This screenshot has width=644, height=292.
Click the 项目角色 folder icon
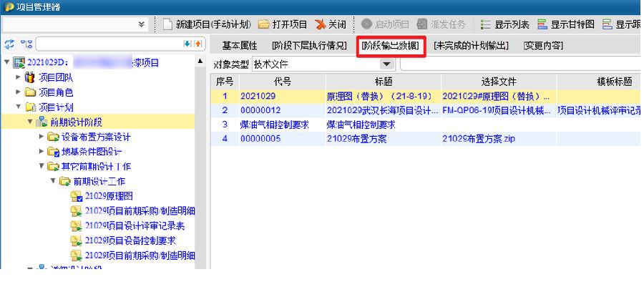[30, 92]
